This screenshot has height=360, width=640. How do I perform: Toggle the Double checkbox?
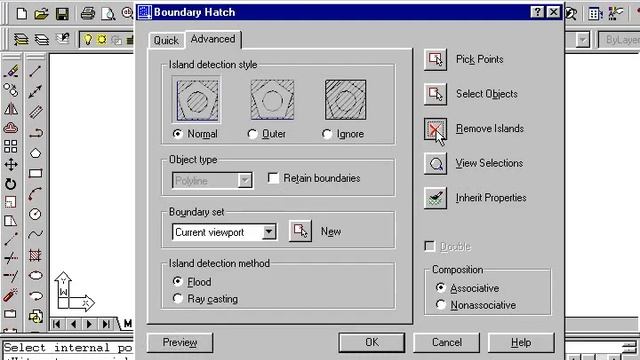(x=430, y=246)
